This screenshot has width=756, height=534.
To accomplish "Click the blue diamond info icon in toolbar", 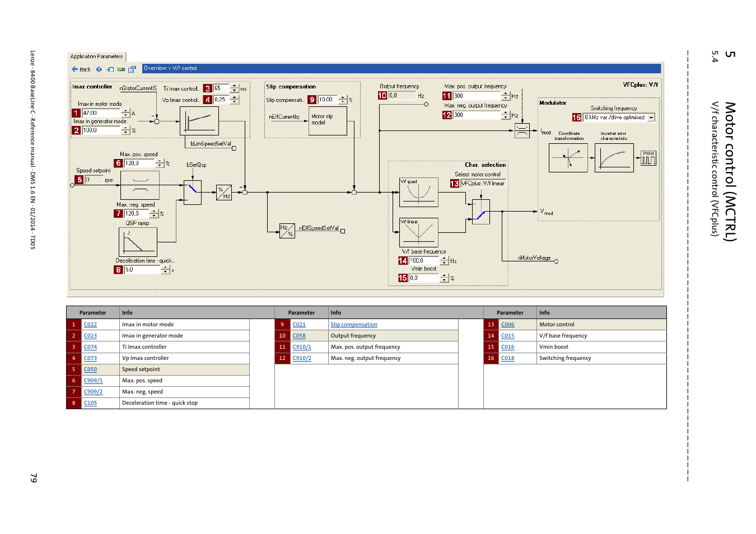I will click(x=99, y=69).
